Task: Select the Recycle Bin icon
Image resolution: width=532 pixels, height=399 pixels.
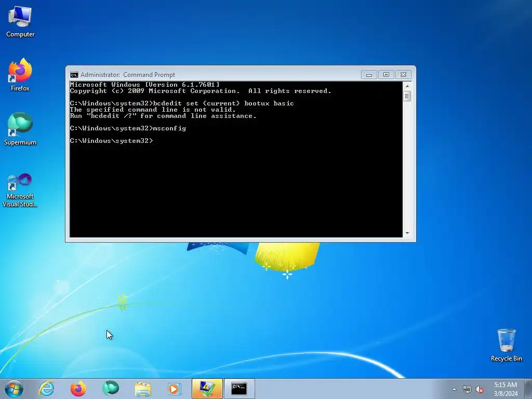Action: (x=506, y=345)
